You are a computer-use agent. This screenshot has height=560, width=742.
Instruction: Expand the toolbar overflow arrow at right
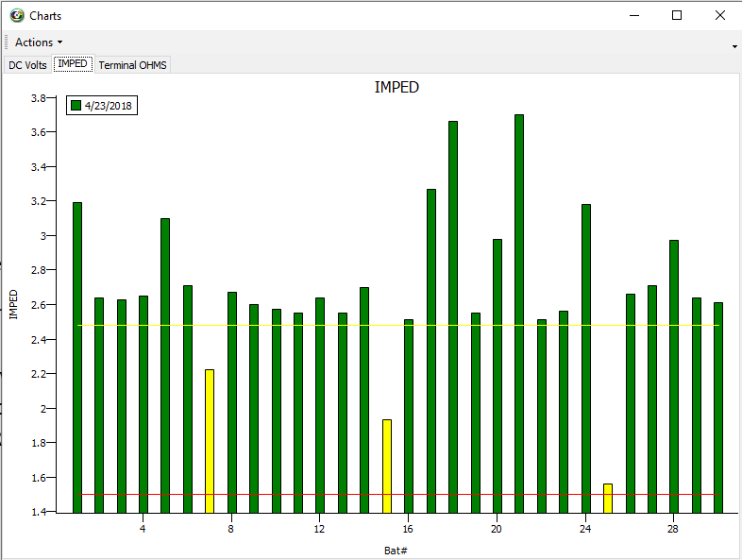tap(734, 45)
